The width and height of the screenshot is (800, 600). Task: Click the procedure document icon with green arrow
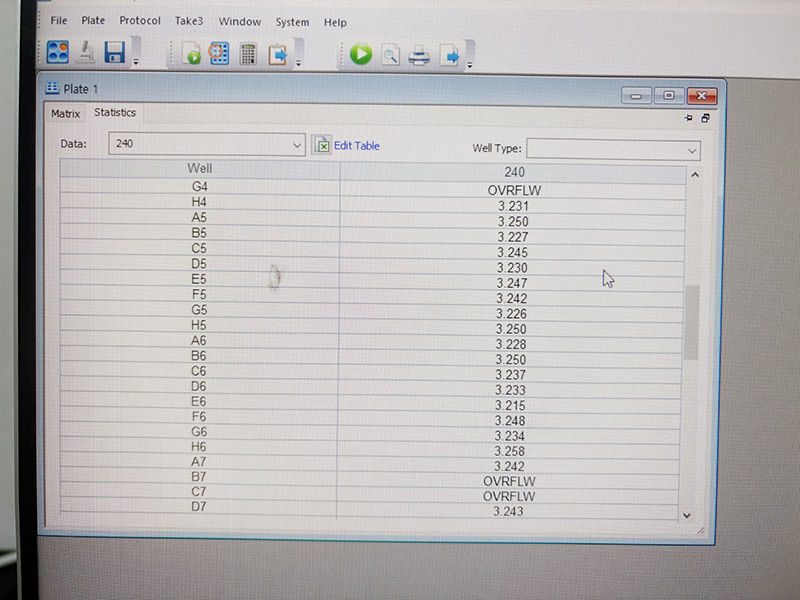tap(190, 54)
